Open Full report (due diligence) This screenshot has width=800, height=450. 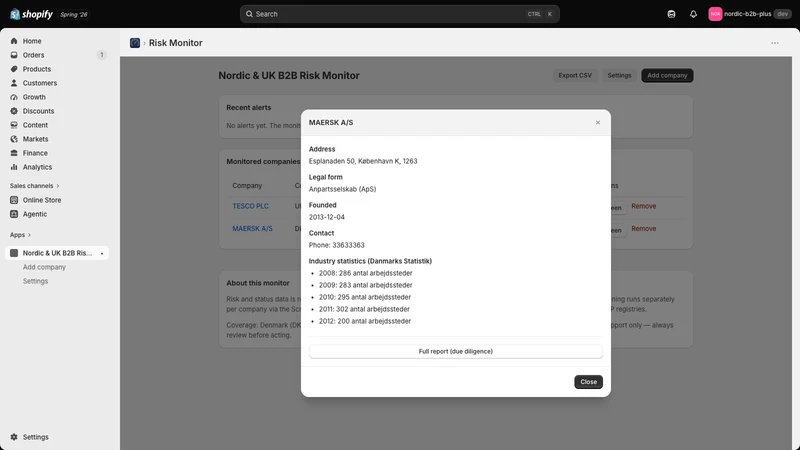pos(456,352)
